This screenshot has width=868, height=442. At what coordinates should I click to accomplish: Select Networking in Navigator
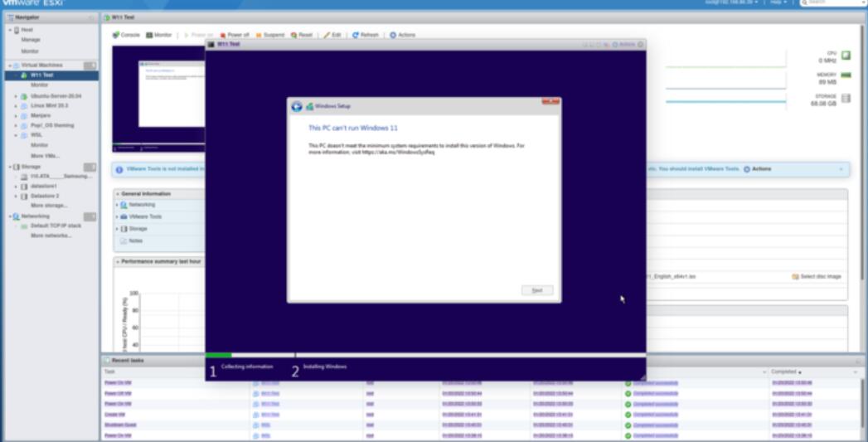coord(35,216)
